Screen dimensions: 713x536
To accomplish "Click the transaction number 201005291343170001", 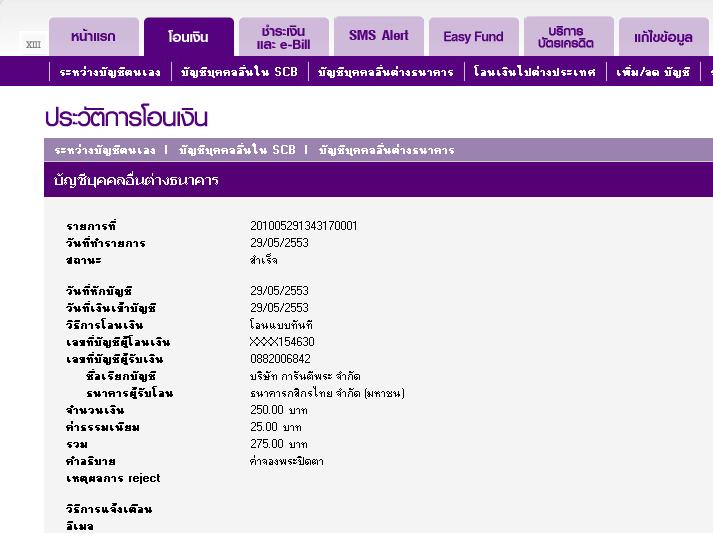I will pyautogui.click(x=303, y=226).
